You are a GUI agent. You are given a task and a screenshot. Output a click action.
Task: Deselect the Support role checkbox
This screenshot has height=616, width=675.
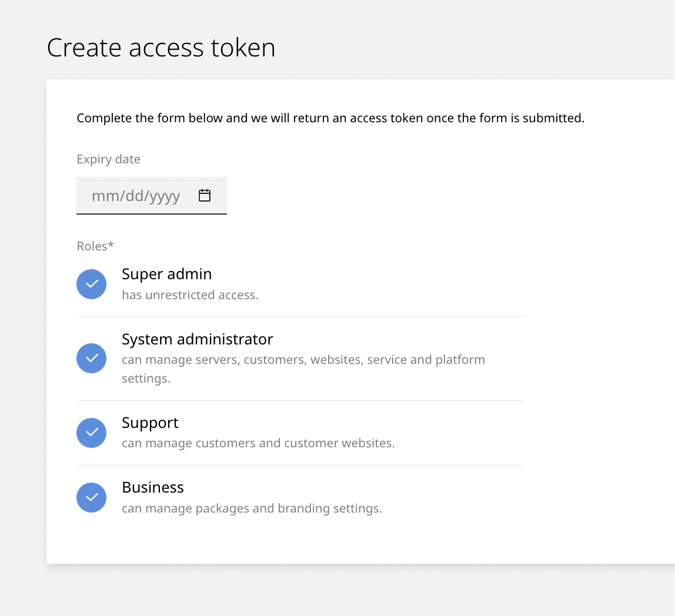click(x=92, y=433)
